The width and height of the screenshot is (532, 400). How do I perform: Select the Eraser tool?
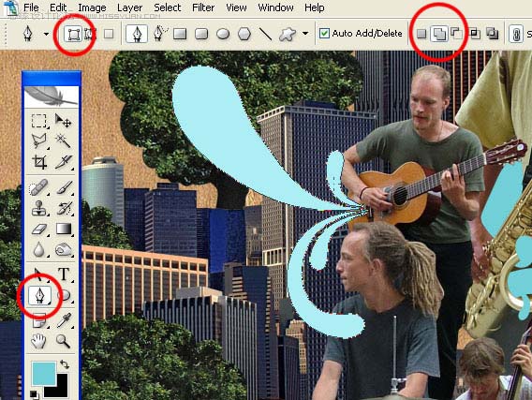(39, 229)
